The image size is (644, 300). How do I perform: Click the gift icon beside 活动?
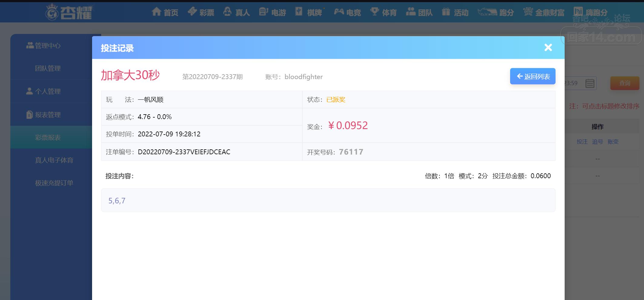(446, 12)
